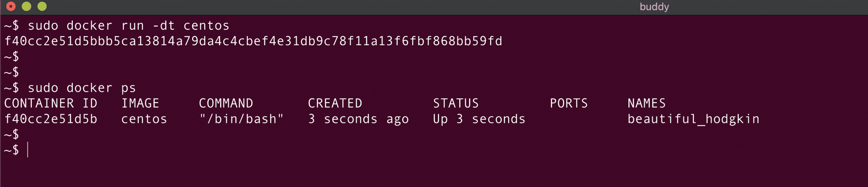Click the 'sudo docker run -dt centos' command
Viewport: 868px width, 187px height.
[x=128, y=26]
